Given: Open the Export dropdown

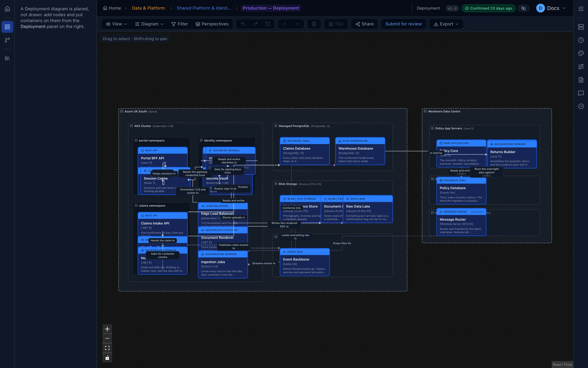Looking at the screenshot, I should pyautogui.click(x=446, y=24).
